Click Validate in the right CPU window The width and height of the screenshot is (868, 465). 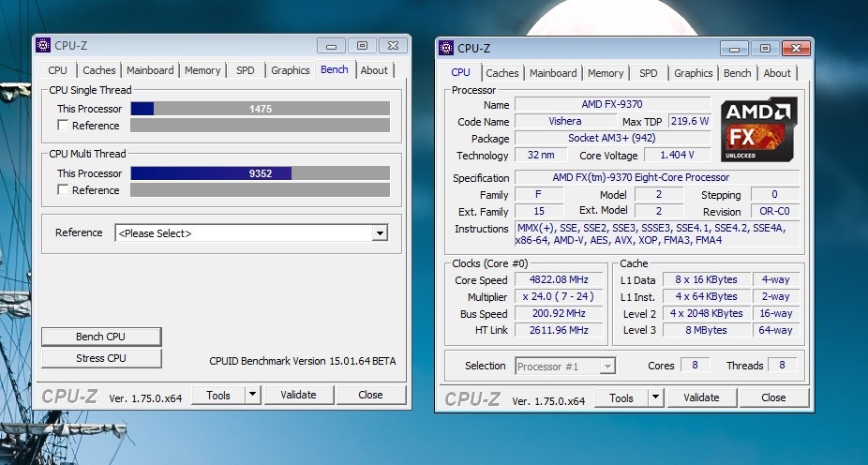[701, 397]
